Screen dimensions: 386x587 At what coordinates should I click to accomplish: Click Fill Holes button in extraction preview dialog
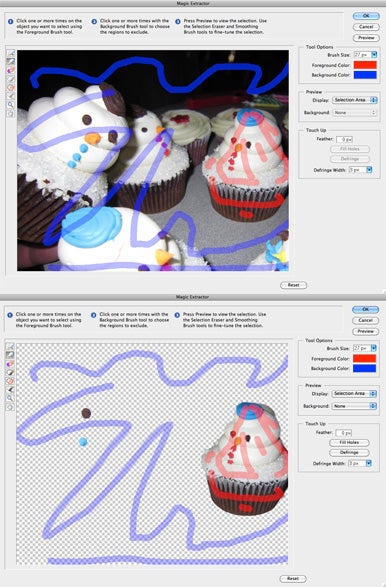[349, 442]
